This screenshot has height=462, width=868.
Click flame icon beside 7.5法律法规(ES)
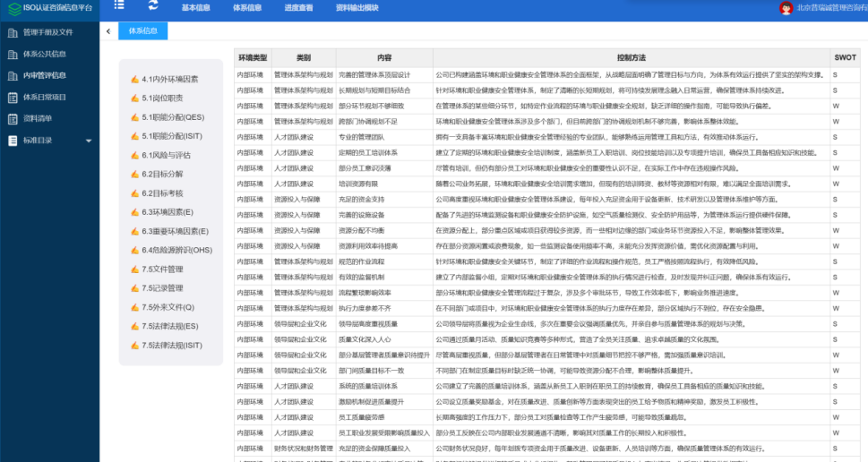pos(134,327)
